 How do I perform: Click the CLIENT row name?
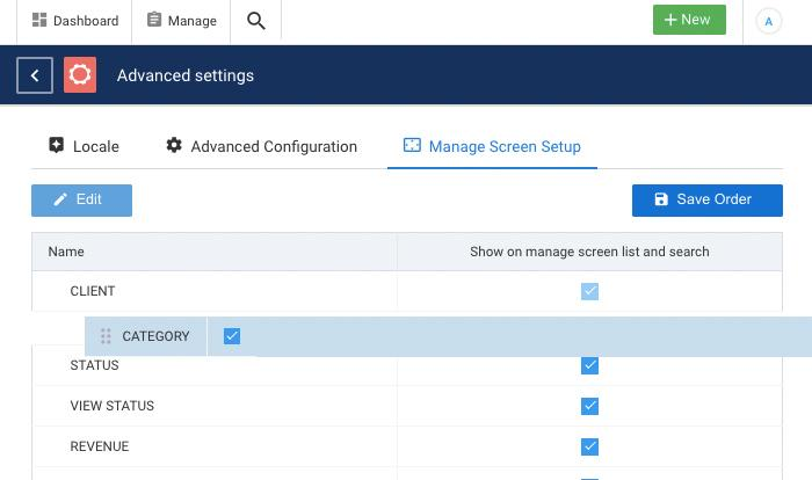pos(93,291)
